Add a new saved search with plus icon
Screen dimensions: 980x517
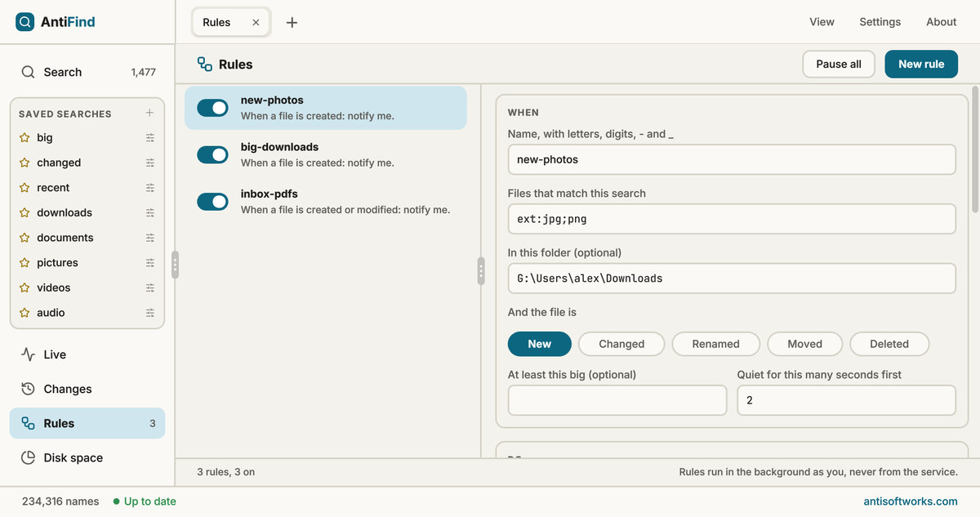[149, 113]
